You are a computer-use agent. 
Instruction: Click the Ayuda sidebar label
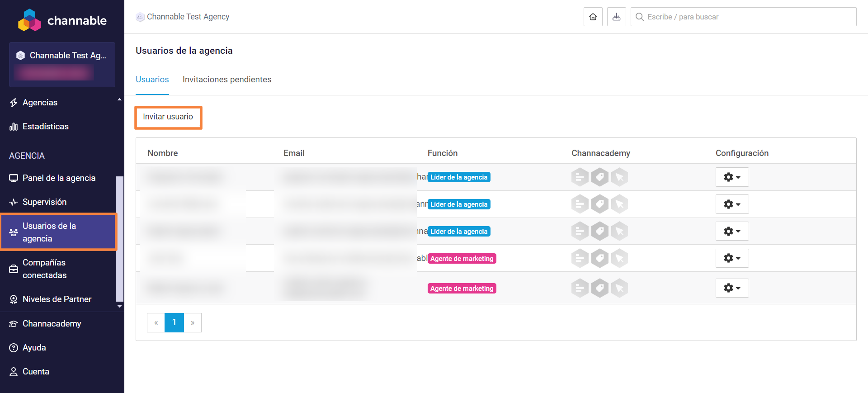tap(34, 348)
